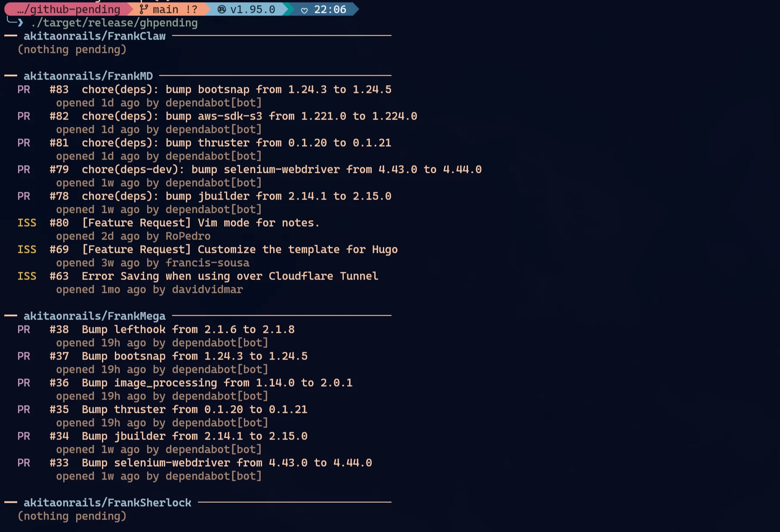Viewport: 780px width, 532px height.
Task: Click issue #69 Customize the template for Hugo
Action: [240, 249]
